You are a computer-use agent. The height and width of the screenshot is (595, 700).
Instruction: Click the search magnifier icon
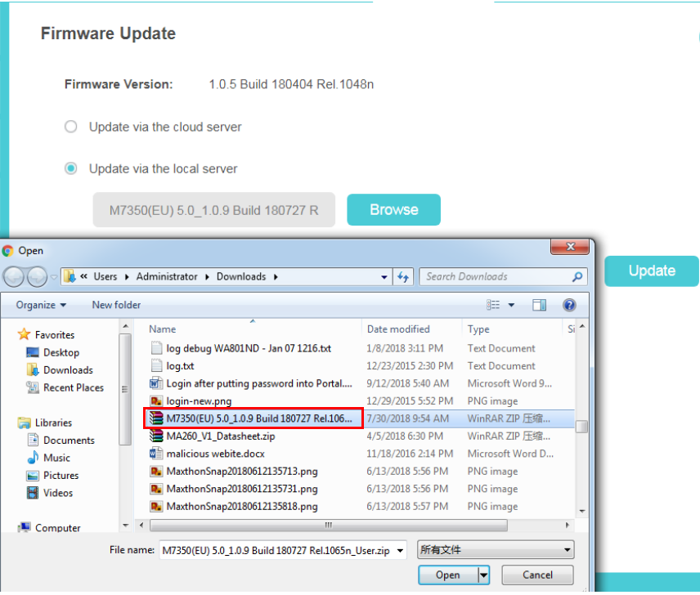[x=577, y=277]
